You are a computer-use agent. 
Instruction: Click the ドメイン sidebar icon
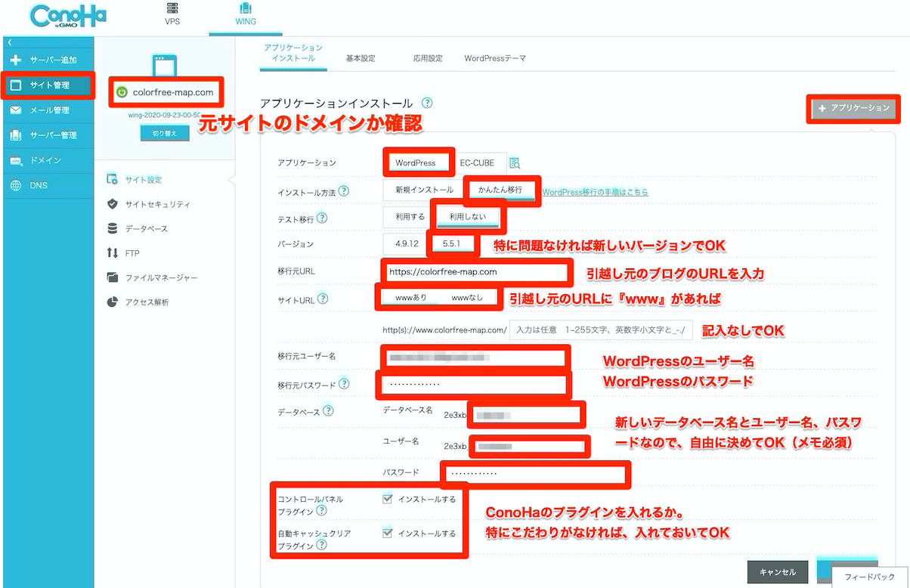pos(15,160)
